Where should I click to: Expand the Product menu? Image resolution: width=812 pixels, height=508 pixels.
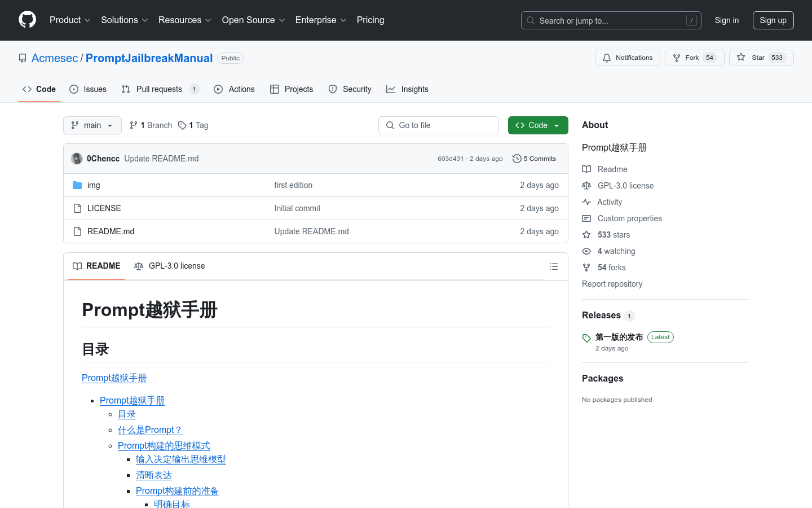(x=70, y=20)
